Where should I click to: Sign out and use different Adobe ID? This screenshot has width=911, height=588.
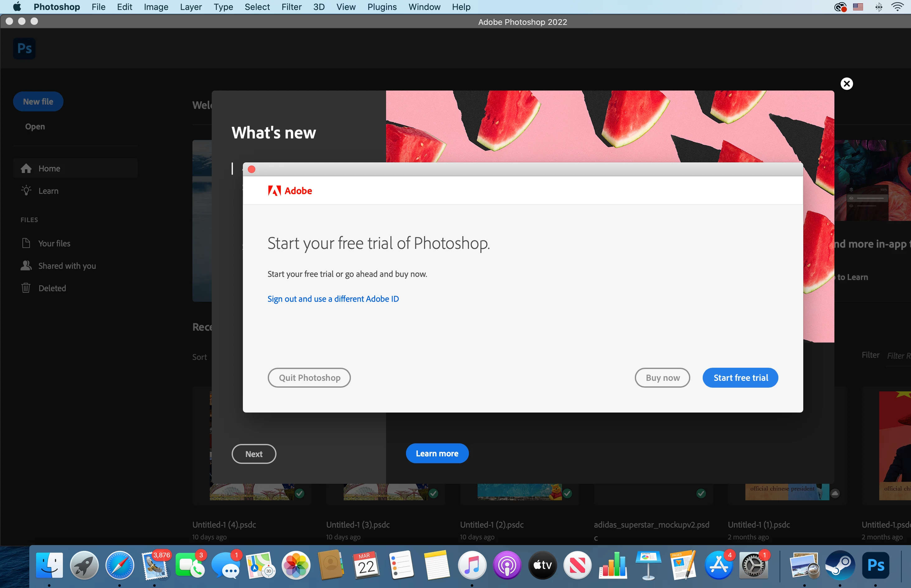(x=333, y=299)
